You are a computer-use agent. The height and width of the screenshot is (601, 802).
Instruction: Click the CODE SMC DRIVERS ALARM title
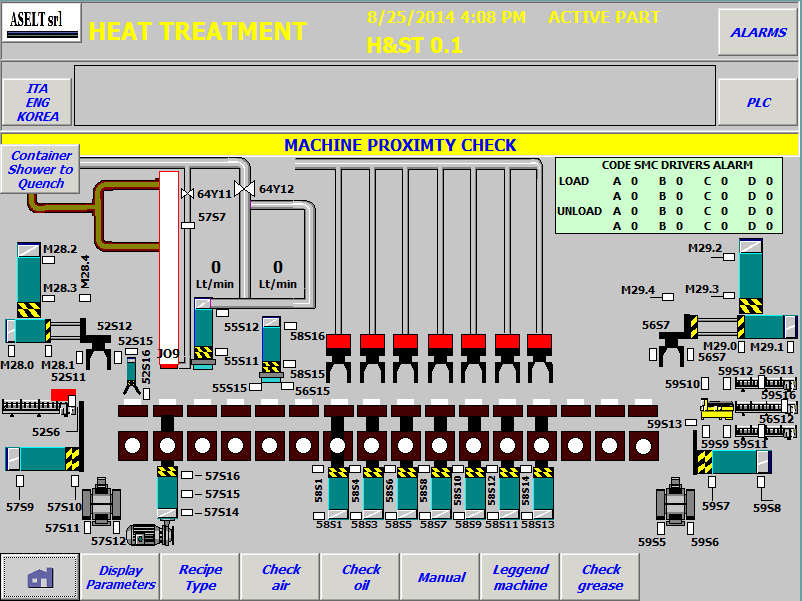point(677,165)
